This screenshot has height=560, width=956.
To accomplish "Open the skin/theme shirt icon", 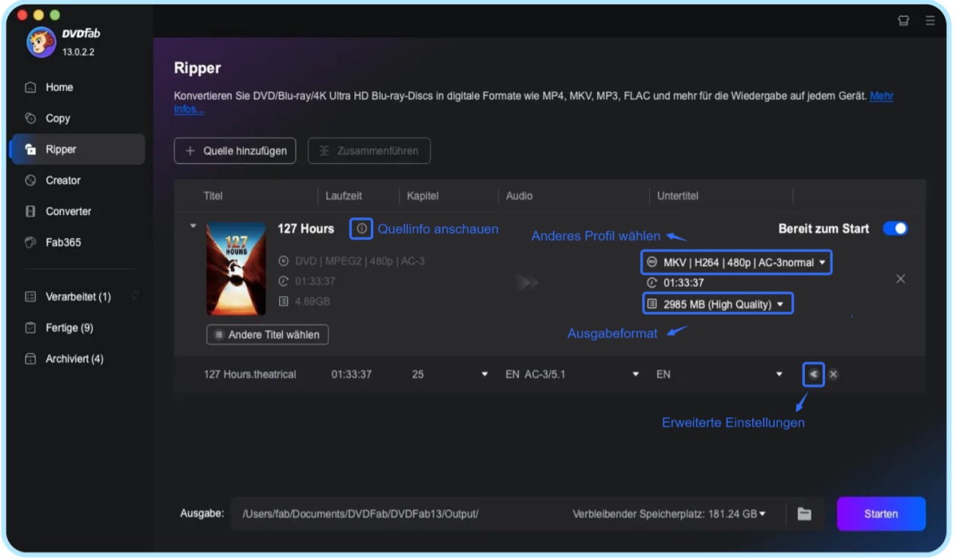I will pyautogui.click(x=904, y=21).
